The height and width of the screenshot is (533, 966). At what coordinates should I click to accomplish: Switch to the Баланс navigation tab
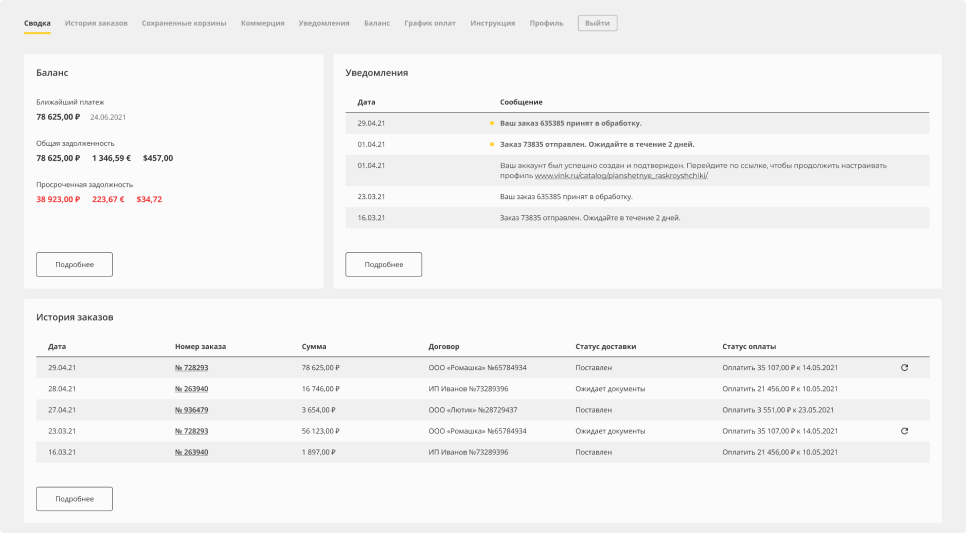point(377,22)
